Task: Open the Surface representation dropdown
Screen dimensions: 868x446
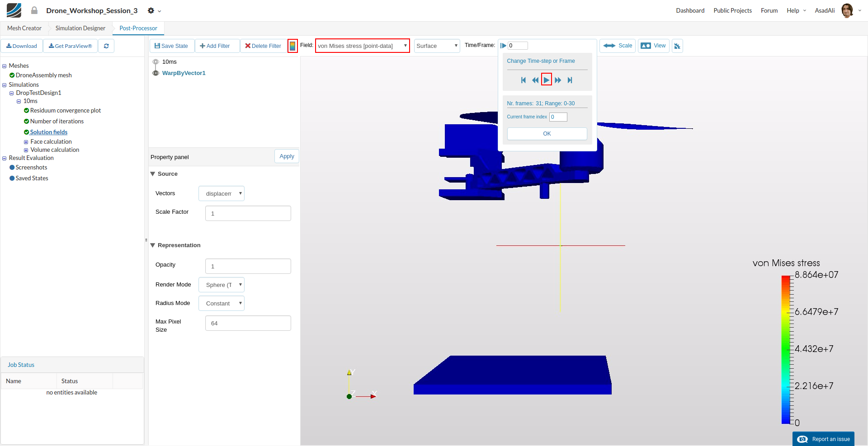Action: click(437, 46)
